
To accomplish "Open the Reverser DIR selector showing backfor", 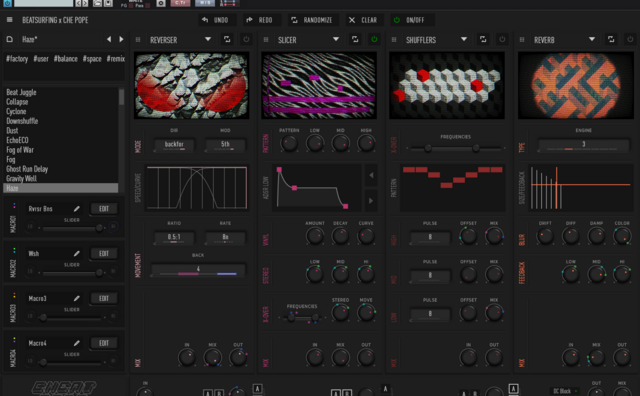I will (174, 145).
